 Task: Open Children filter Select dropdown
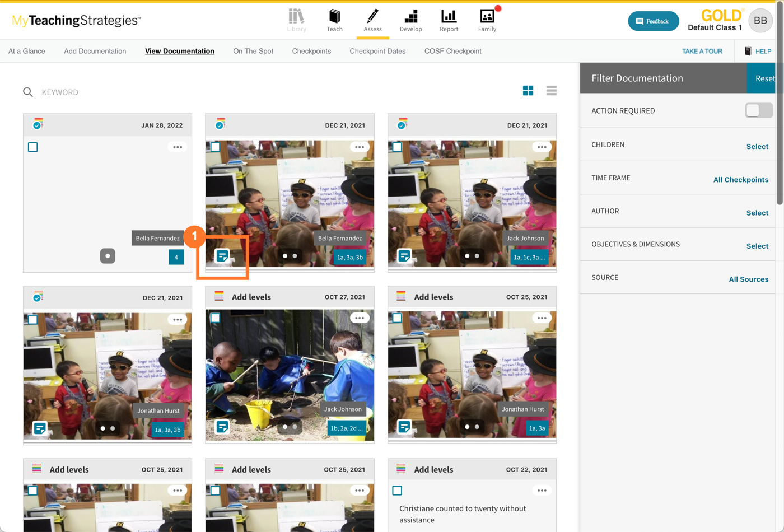(757, 146)
